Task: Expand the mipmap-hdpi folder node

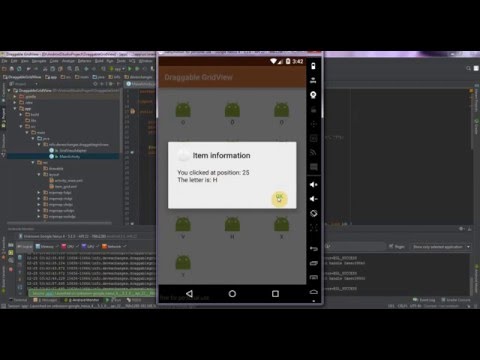Action: pos(39,193)
